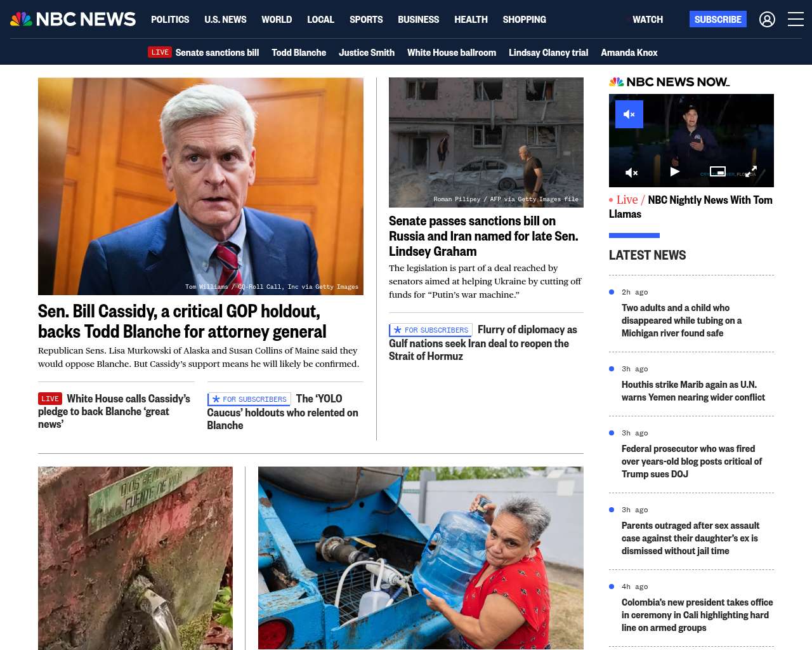Enable picture-in-picture for the live video

coord(717,171)
